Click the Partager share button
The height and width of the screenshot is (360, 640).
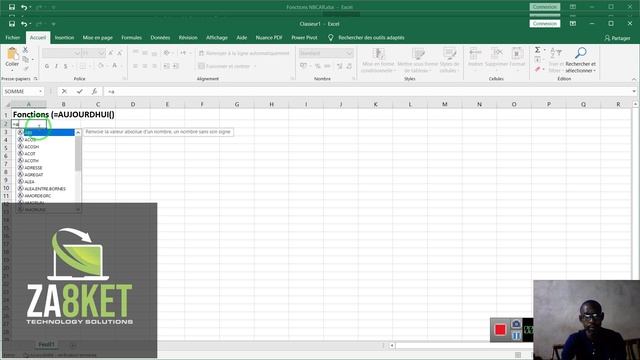[617, 38]
